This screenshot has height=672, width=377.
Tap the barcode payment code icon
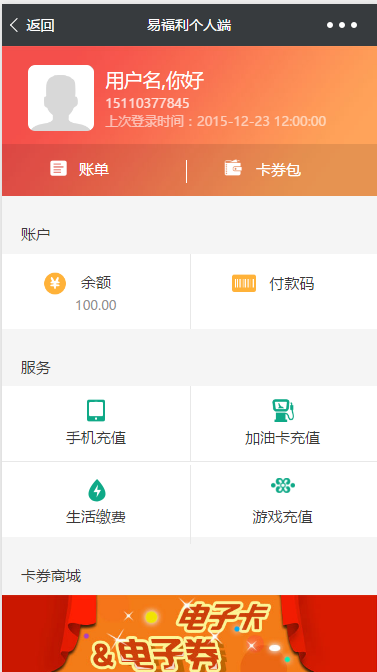[244, 283]
